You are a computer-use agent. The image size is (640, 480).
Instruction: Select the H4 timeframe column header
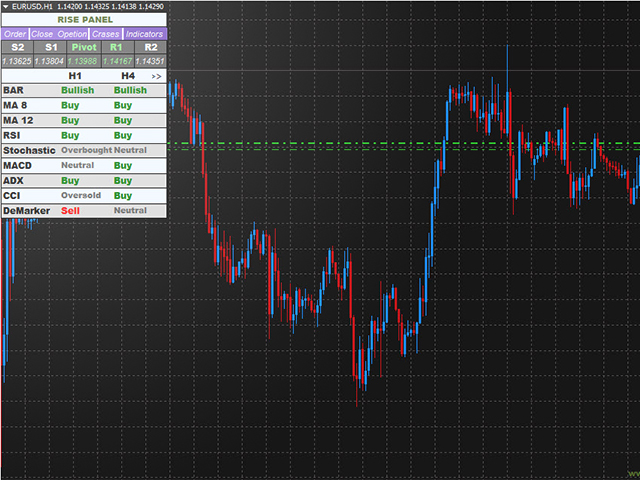click(128, 76)
